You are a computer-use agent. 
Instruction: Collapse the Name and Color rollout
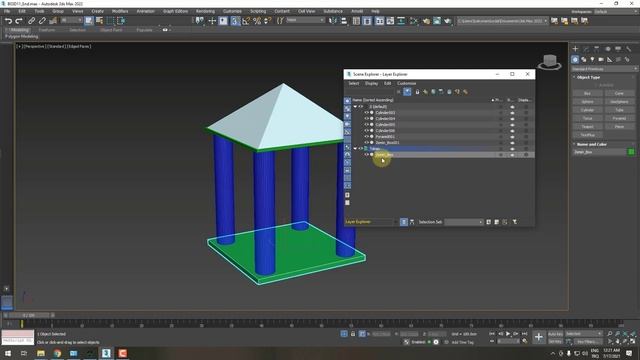(x=574, y=144)
